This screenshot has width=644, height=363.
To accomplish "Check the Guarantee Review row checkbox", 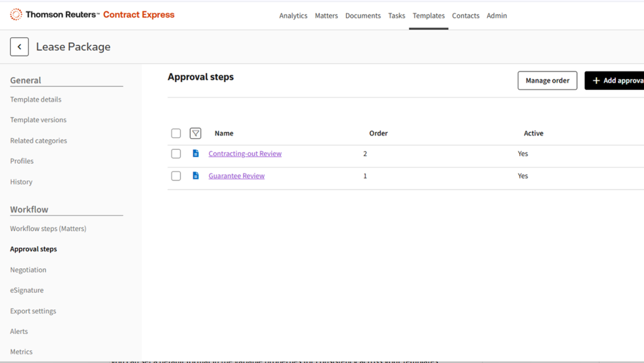I will pos(176,176).
